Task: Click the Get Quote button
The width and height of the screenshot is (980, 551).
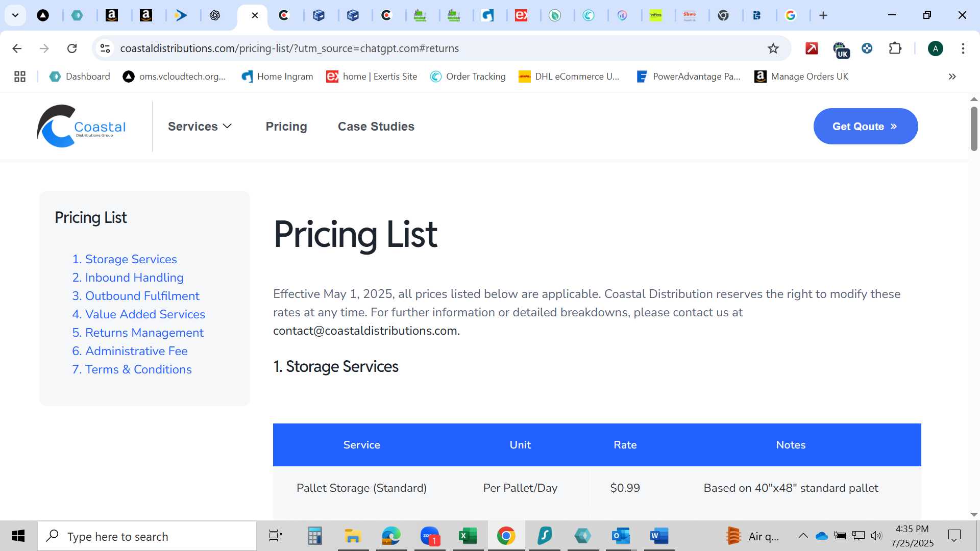Action: (x=865, y=126)
